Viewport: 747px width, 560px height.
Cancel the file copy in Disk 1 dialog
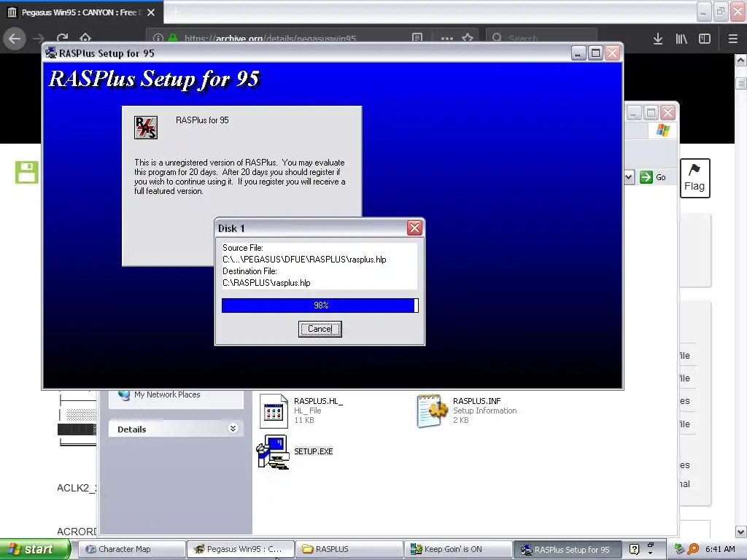click(320, 329)
